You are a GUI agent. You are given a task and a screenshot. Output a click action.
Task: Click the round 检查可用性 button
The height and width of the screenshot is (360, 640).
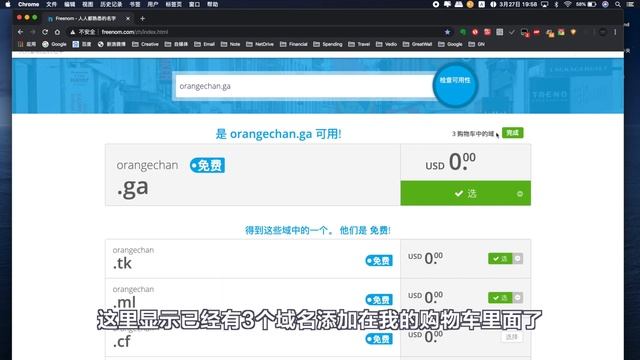[x=455, y=84]
